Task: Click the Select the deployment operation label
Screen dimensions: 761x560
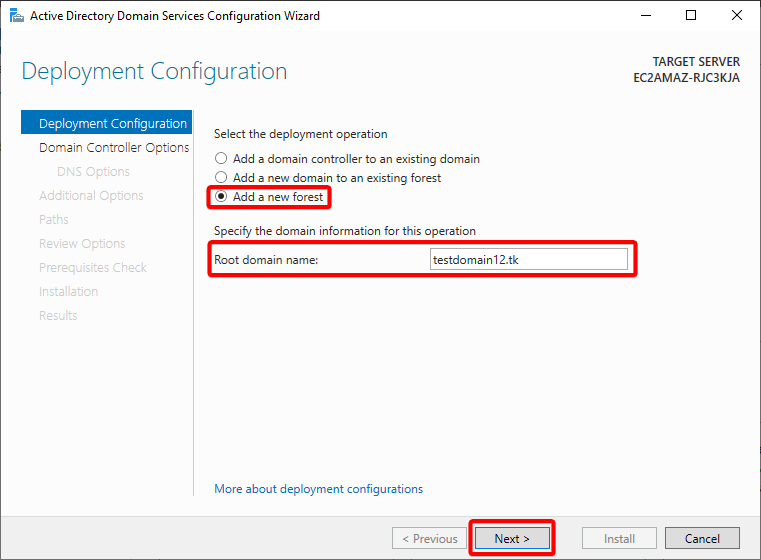Action: [x=300, y=134]
